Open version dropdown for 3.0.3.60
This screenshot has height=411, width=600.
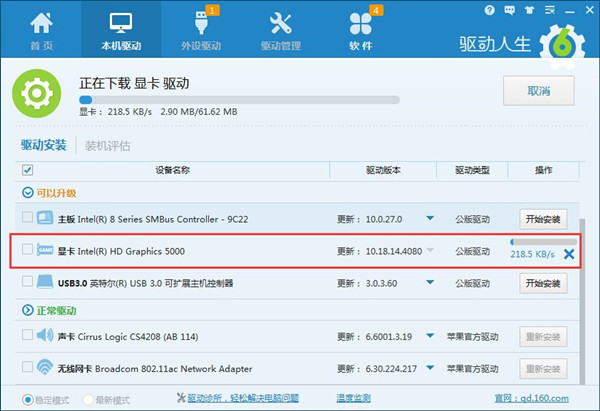(430, 282)
